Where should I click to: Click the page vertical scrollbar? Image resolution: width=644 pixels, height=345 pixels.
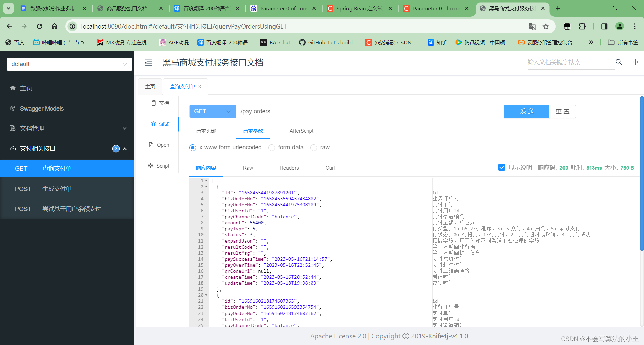pos(642,174)
